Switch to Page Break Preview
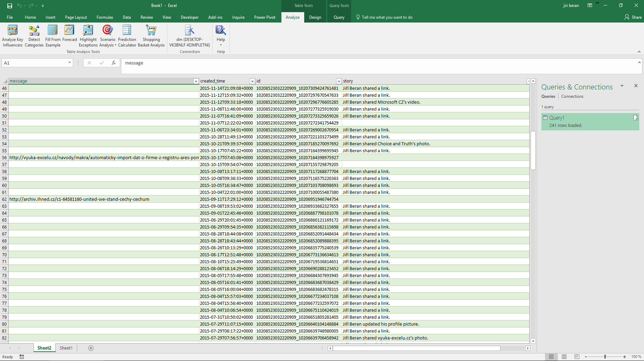644x361 pixels. click(577, 357)
